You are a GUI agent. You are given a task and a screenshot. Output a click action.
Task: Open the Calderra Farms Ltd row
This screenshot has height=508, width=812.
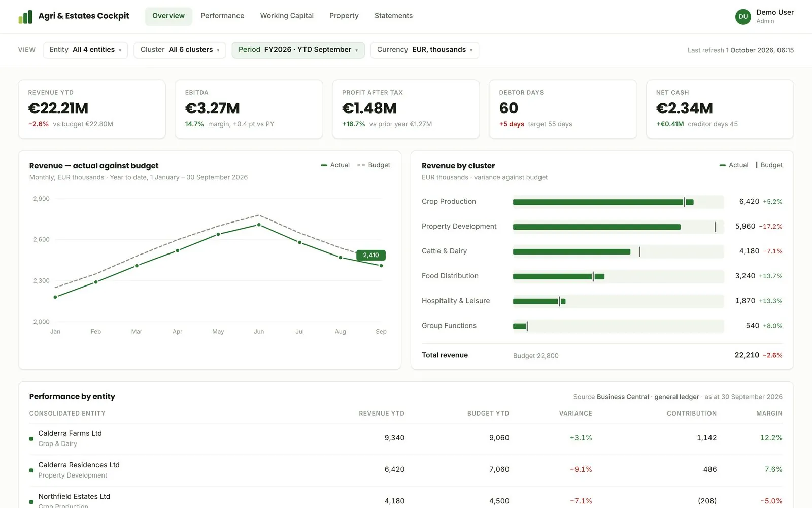[405, 438]
